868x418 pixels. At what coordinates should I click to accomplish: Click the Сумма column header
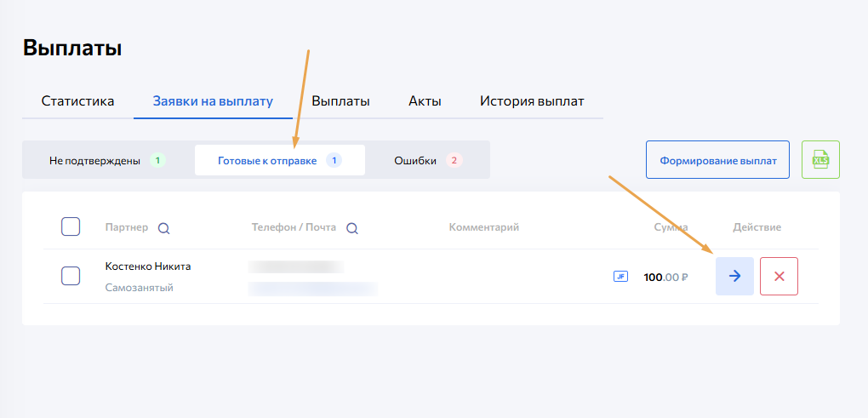671,227
